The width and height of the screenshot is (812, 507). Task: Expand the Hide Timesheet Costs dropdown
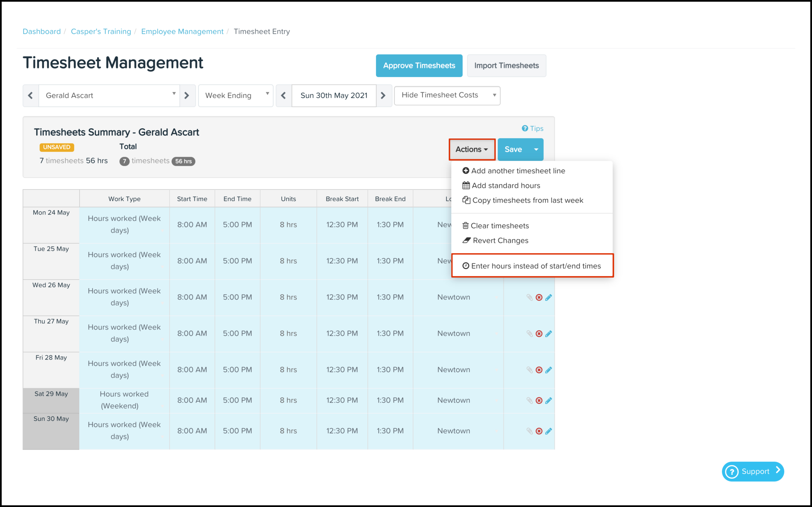click(447, 95)
